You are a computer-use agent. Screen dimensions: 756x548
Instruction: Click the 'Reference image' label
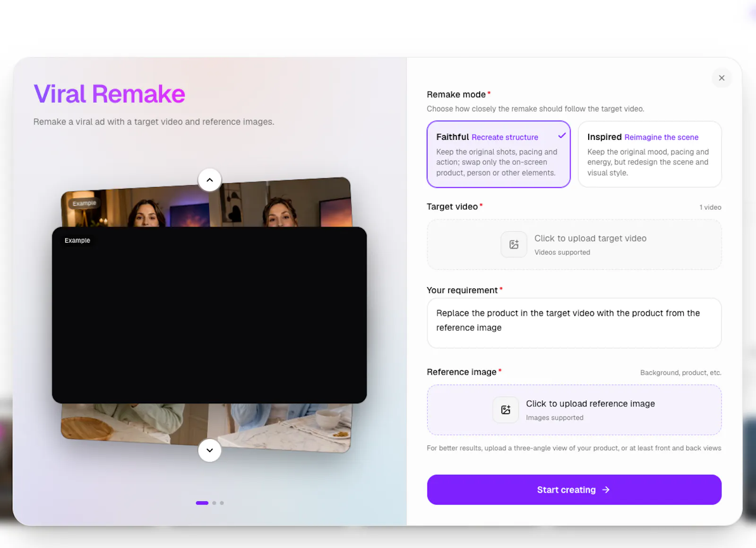(462, 372)
